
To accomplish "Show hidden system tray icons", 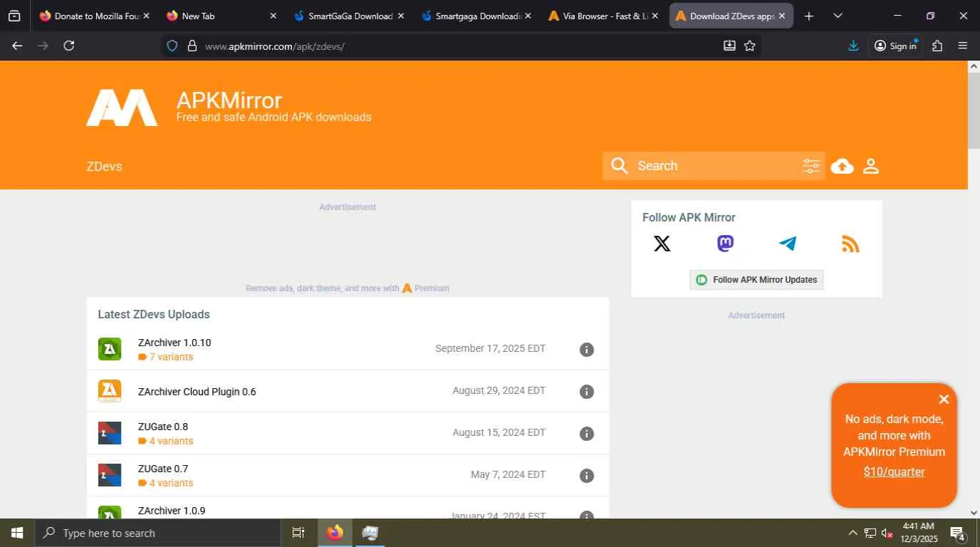I will 853,533.
